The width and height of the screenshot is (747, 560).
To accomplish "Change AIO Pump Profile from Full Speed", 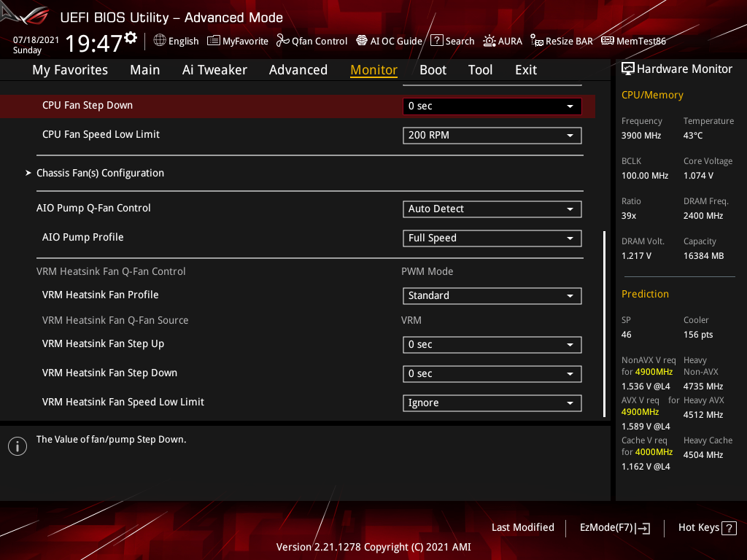I will [x=492, y=238].
